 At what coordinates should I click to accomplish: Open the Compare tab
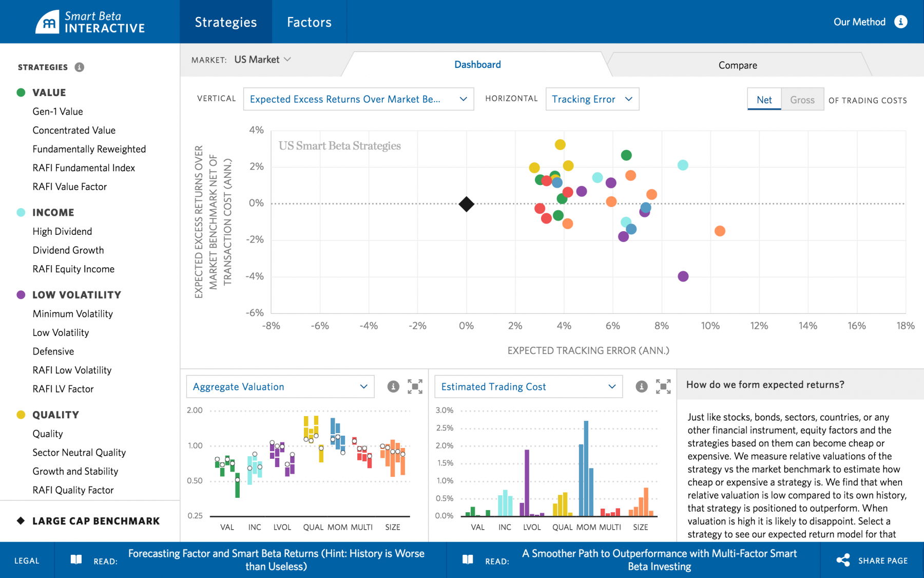(x=738, y=65)
